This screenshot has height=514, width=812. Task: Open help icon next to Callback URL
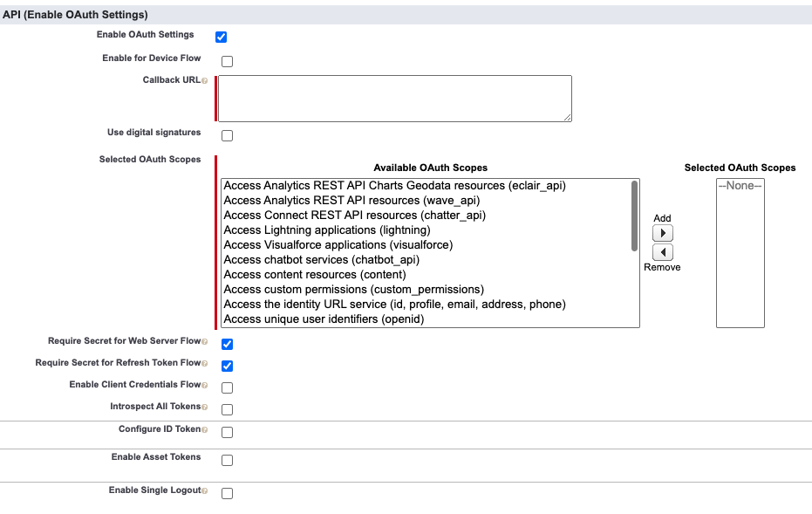[x=205, y=81]
